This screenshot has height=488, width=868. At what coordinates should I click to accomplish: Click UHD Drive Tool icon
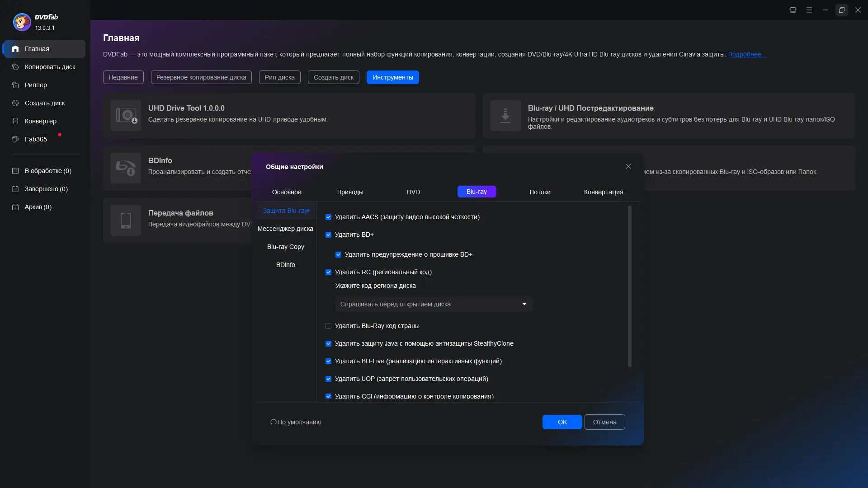(x=126, y=116)
